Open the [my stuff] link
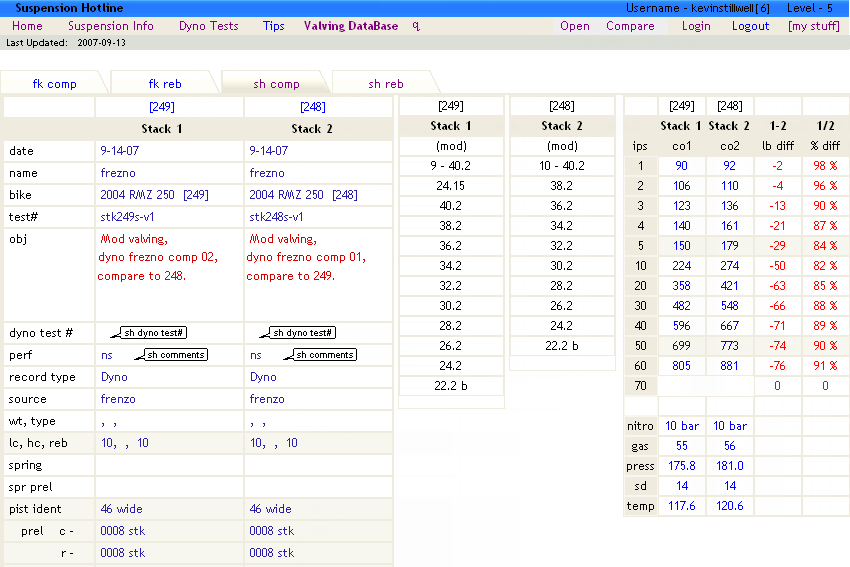 click(x=813, y=26)
